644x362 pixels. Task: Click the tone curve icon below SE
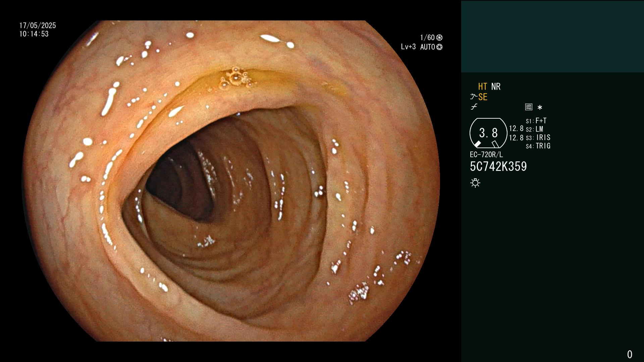[474, 107]
